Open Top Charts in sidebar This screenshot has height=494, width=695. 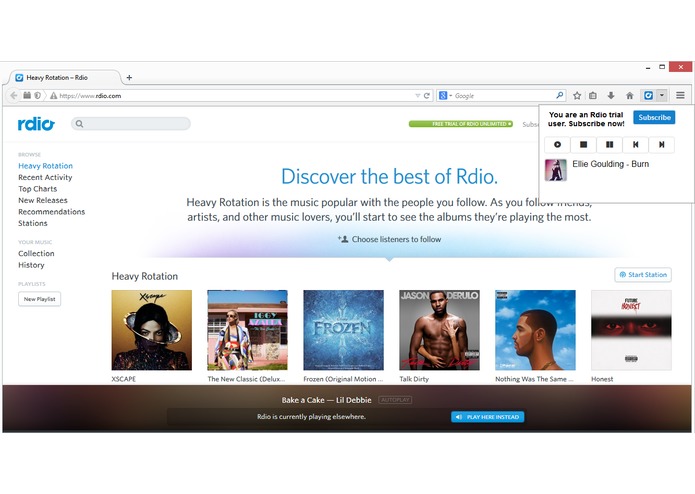point(37,189)
